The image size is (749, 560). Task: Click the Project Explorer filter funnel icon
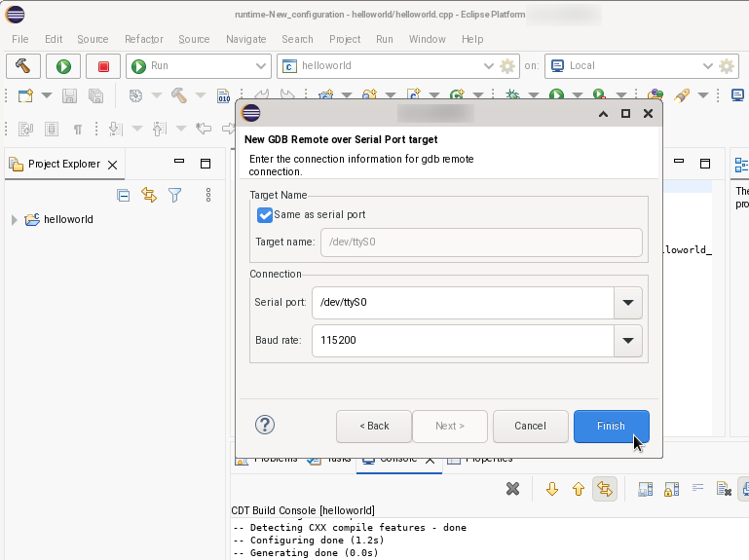click(x=175, y=195)
